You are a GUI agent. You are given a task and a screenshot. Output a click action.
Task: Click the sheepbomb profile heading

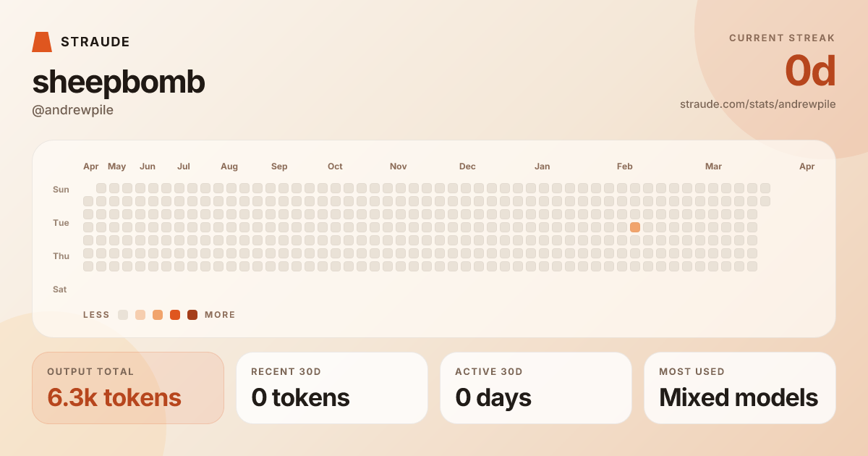pyautogui.click(x=119, y=83)
